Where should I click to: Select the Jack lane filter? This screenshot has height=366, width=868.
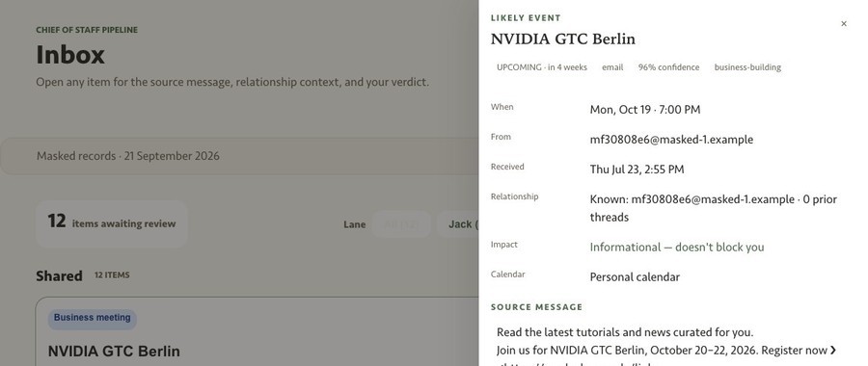458,223
